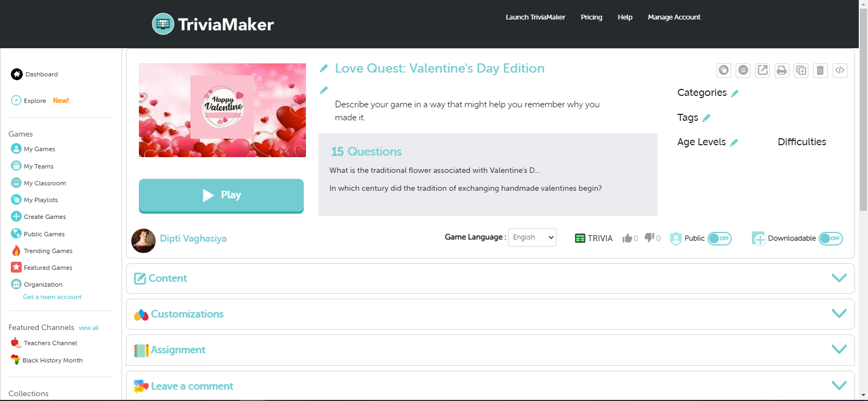Click the thumbs up like icon
This screenshot has width=868, height=401.
[628, 238]
